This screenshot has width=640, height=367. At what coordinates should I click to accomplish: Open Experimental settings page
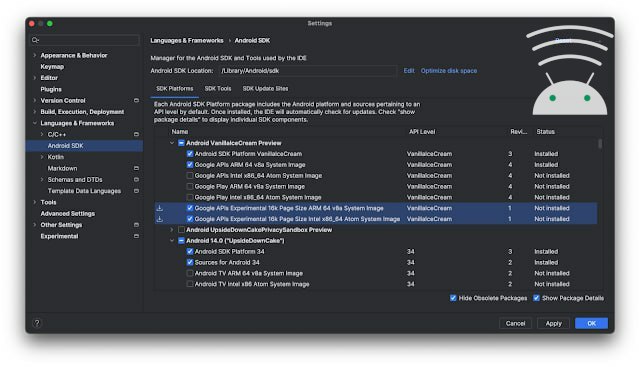coord(59,236)
